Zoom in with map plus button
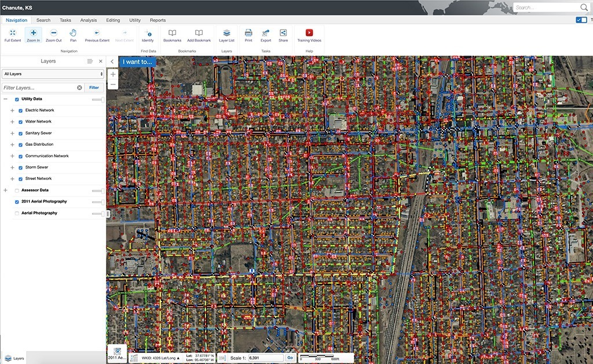This screenshot has width=593, height=364. point(113,74)
